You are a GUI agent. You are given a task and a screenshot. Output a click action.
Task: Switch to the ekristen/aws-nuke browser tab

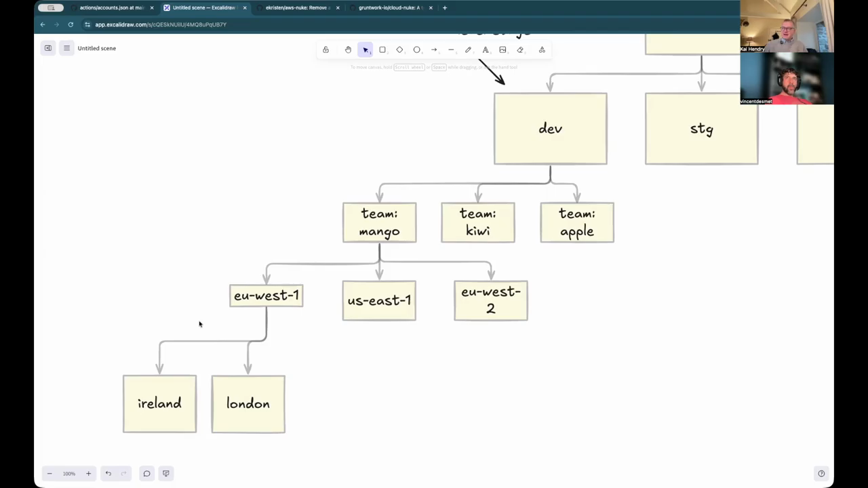[x=297, y=7]
